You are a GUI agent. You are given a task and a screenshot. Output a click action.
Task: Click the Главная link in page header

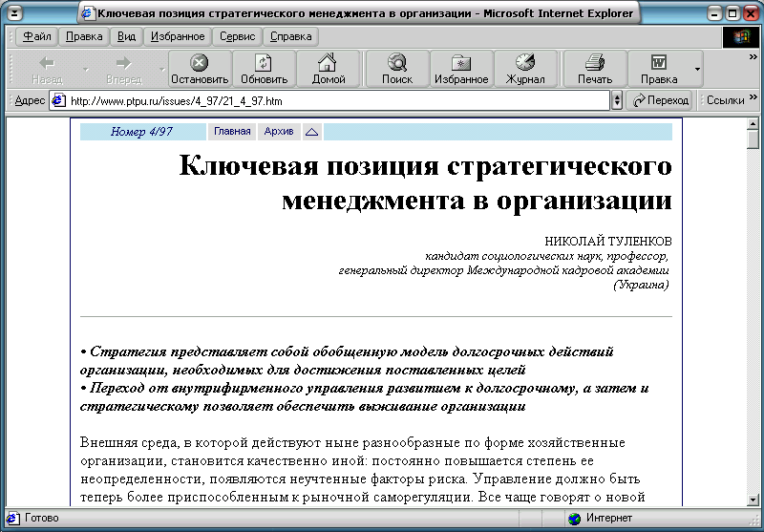point(232,132)
